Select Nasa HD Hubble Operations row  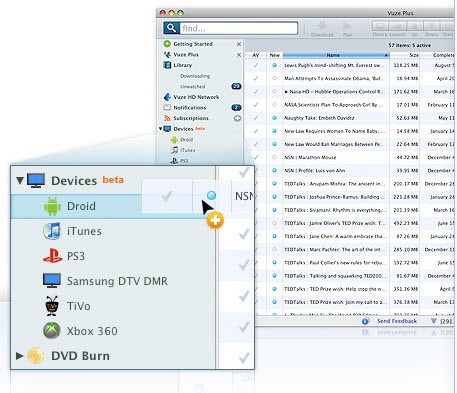[x=350, y=92]
